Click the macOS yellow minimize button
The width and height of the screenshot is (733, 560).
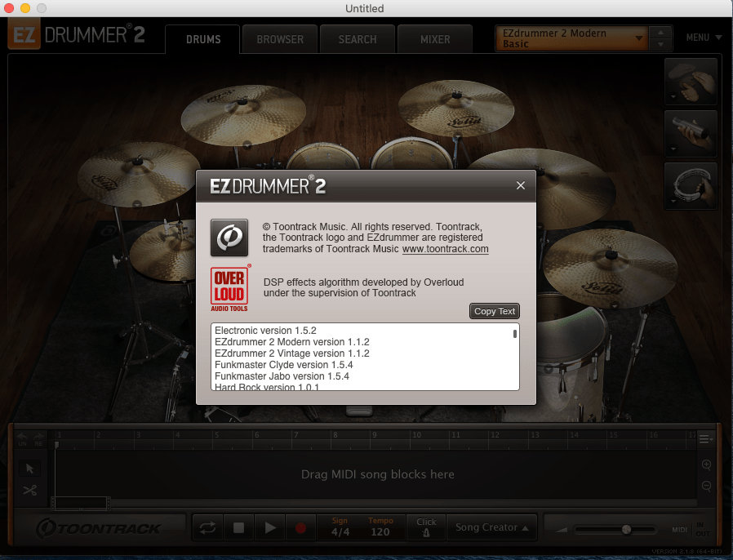pos(25,8)
